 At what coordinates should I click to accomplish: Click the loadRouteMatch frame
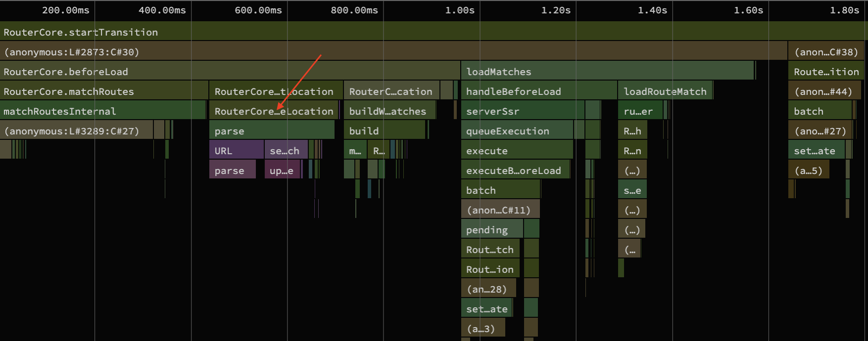[665, 91]
